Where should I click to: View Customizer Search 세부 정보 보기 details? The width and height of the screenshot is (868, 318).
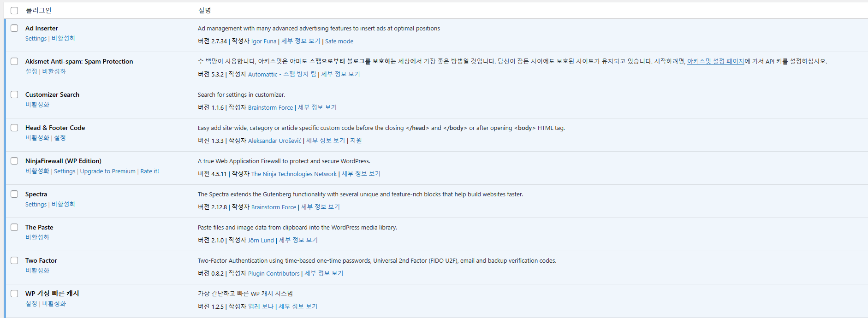[x=317, y=108]
